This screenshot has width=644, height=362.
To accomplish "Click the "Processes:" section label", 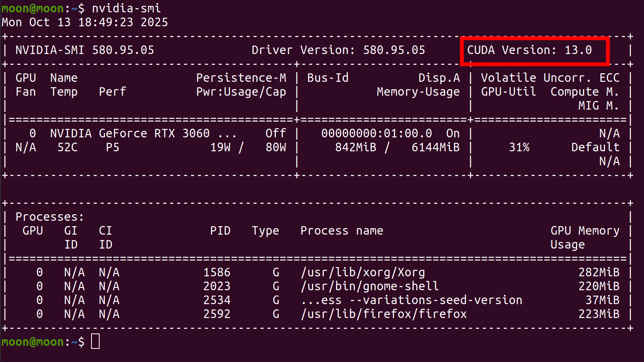I will [x=50, y=217].
